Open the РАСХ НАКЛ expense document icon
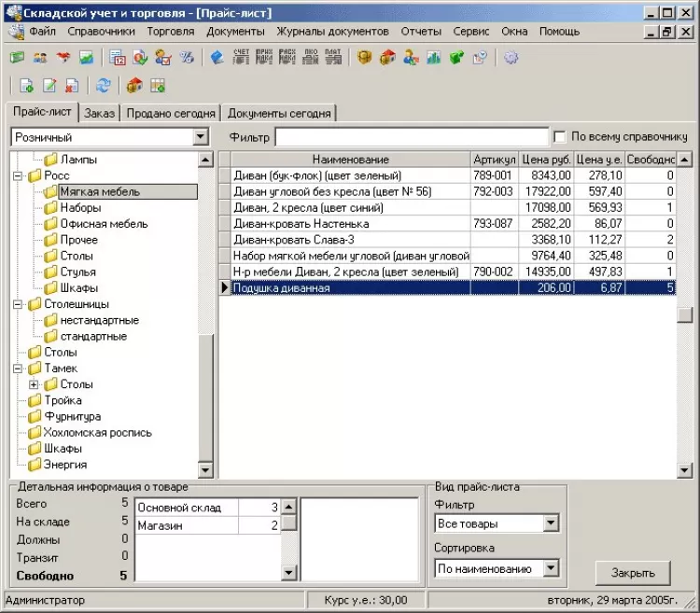The height and width of the screenshot is (613, 700). [287, 57]
